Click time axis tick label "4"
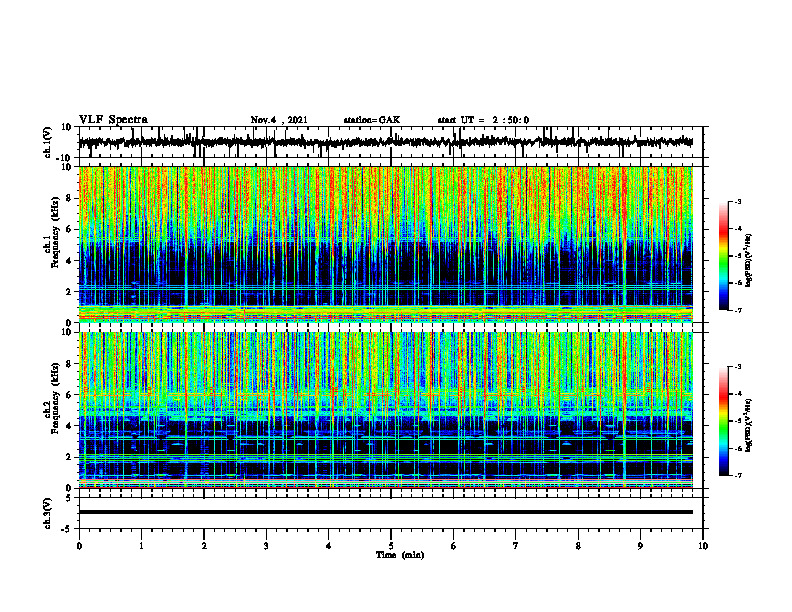The width and height of the screenshot is (792, 612). click(x=329, y=546)
